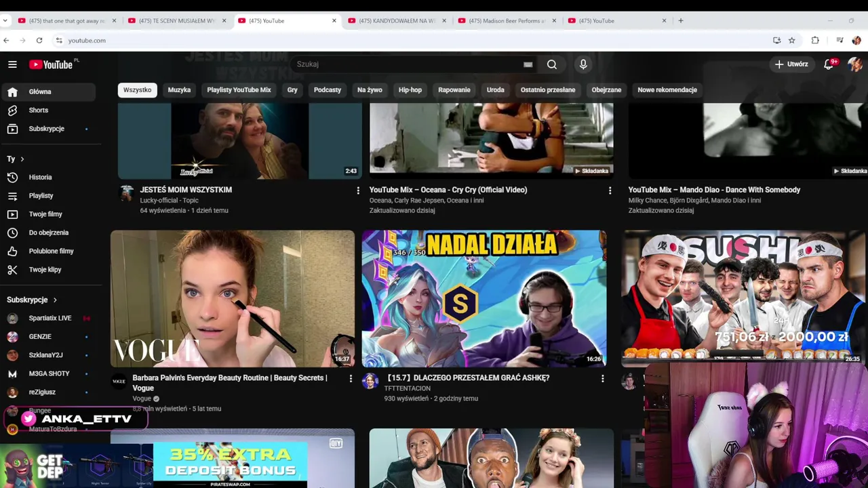Select the Rapowanie filter chip
Screen dimensions: 868x488
click(x=454, y=89)
